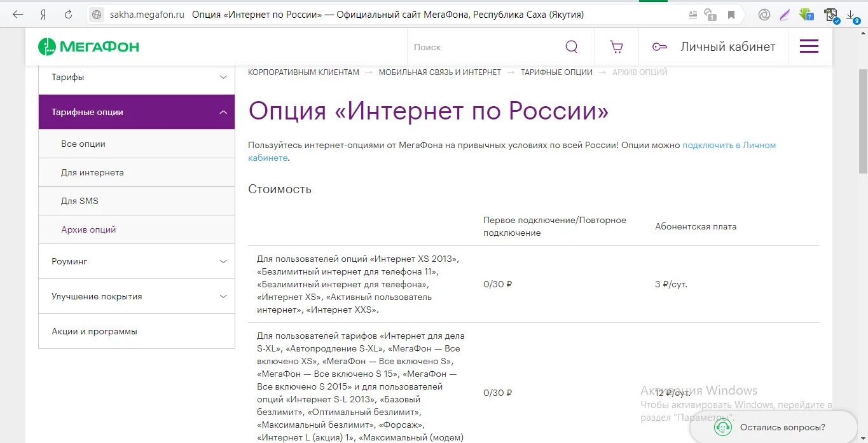Select Архив опций in the sidebar

click(x=137, y=229)
